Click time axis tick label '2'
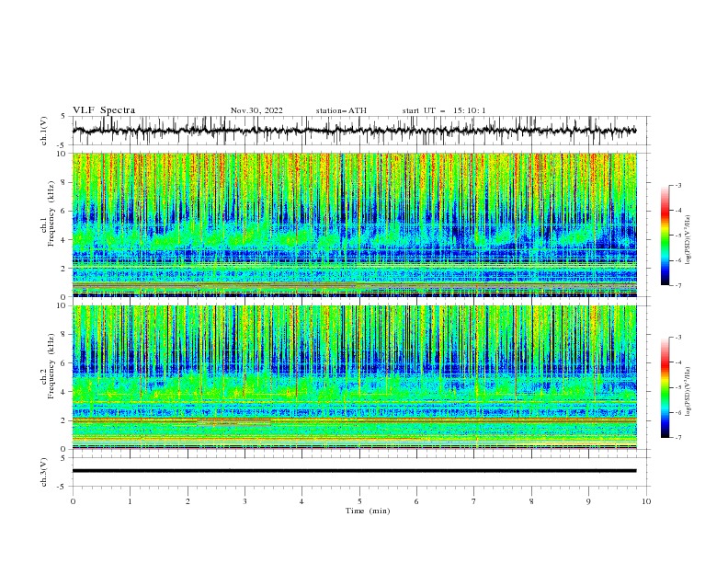The height and width of the screenshot is (563, 728). [188, 501]
